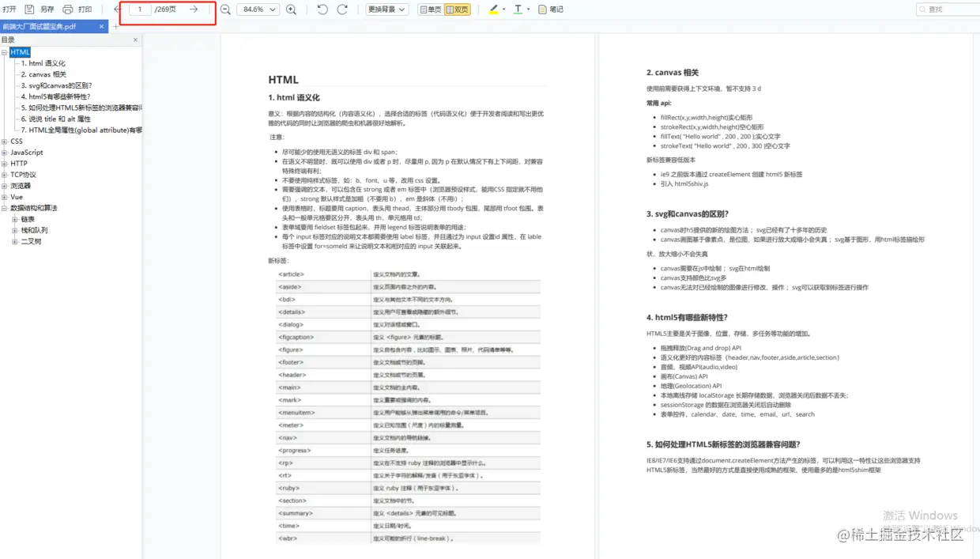The image size is (980, 559).
Task: Select 栈和队列 in the outline tree
Action: 34,230
